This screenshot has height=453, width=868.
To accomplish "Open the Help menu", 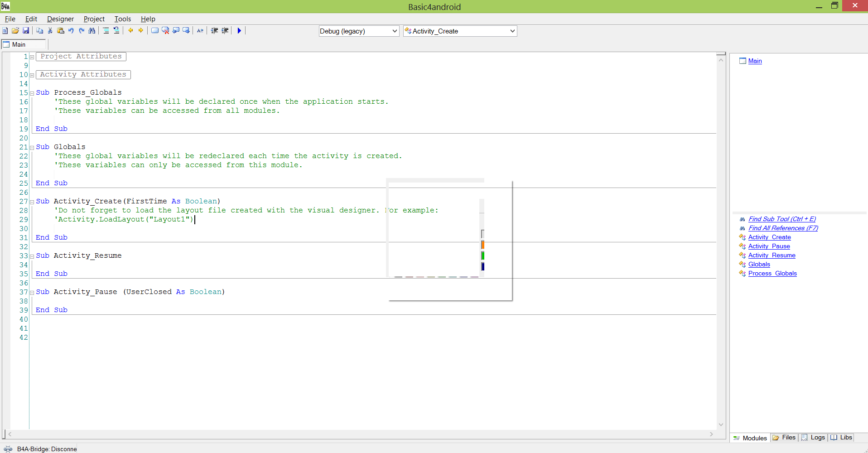I will (148, 19).
